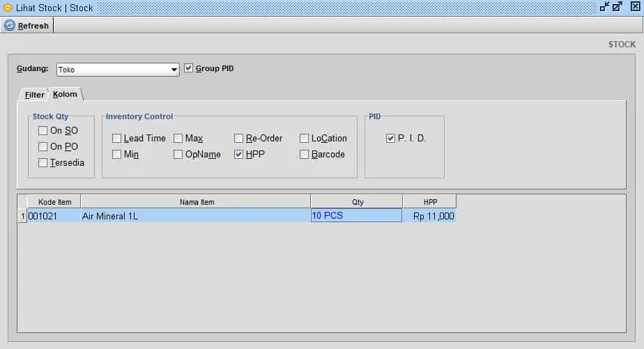Uncheck the P. I. D. checkbox
This screenshot has width=644, height=349.
(390, 139)
